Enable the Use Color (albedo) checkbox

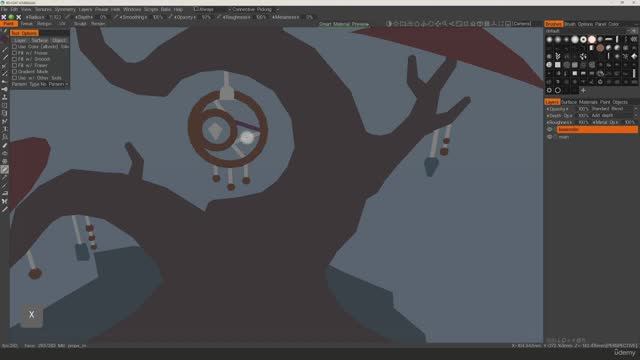tap(14, 47)
